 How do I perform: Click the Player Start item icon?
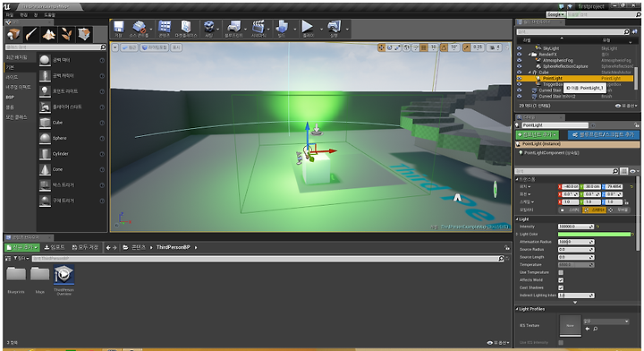coord(46,107)
